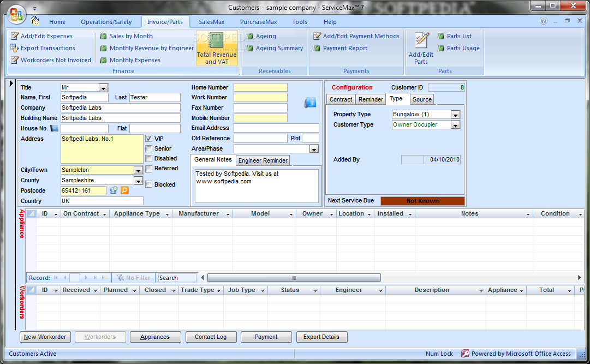The width and height of the screenshot is (590, 364).
Task: Click the Payment button
Action: 266,337
